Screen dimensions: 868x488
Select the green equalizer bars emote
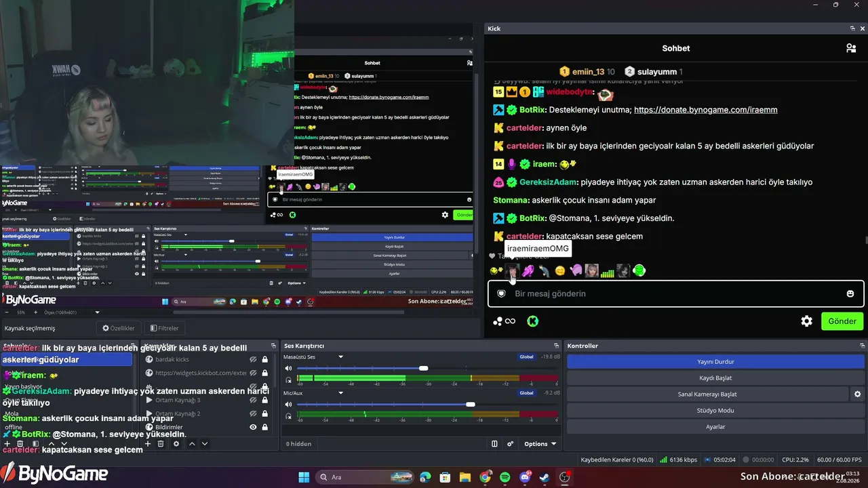click(607, 272)
